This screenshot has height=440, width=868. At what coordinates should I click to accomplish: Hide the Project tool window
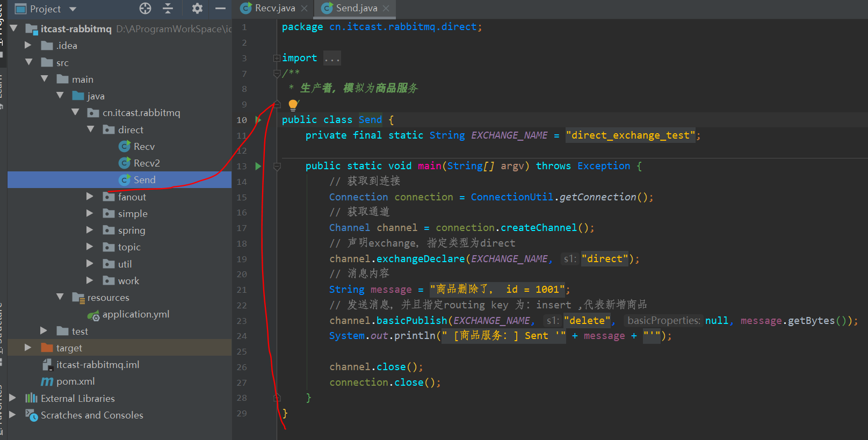click(x=220, y=9)
